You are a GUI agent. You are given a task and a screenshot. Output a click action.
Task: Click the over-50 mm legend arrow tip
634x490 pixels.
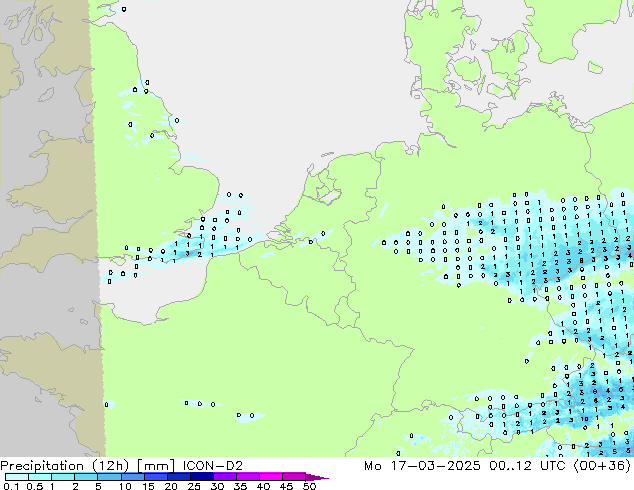coord(317,477)
